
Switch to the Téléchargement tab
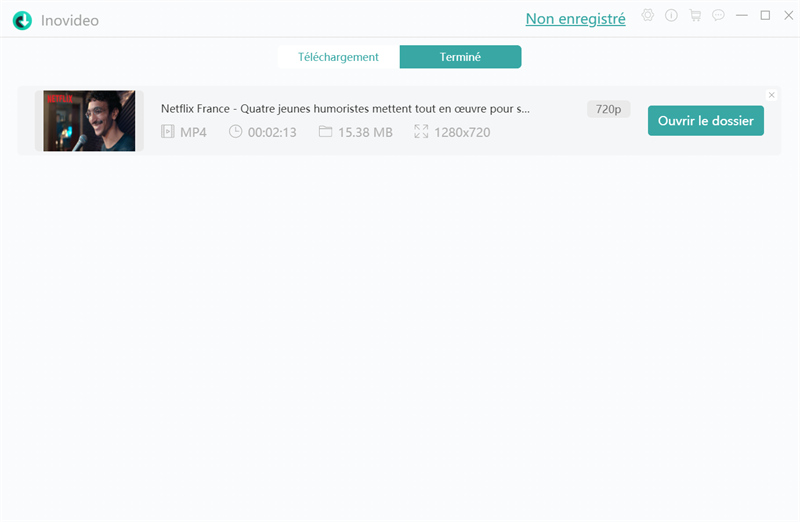(338, 57)
